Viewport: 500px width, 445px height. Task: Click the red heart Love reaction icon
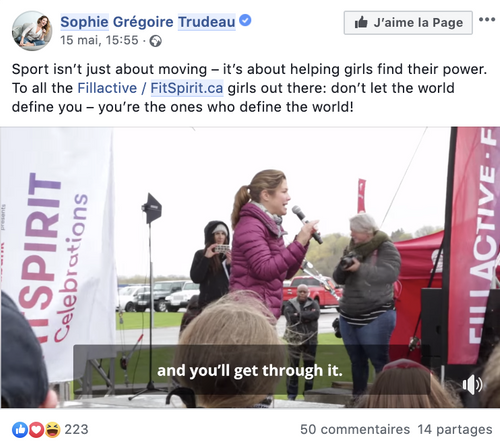click(36, 430)
